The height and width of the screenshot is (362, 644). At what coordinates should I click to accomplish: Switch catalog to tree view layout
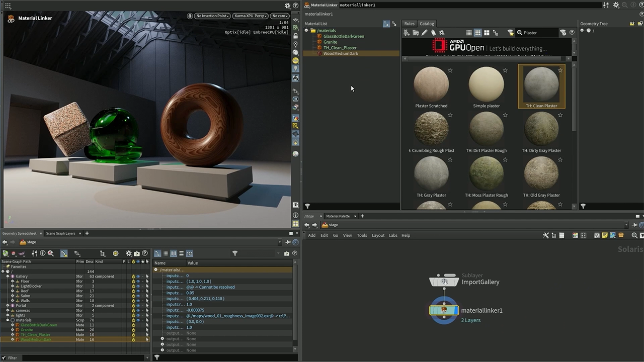point(496,33)
